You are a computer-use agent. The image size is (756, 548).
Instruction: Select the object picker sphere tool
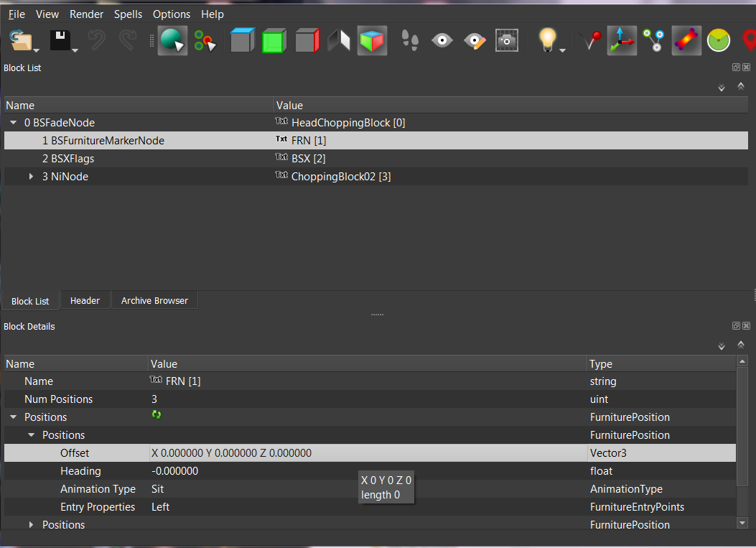(x=172, y=40)
